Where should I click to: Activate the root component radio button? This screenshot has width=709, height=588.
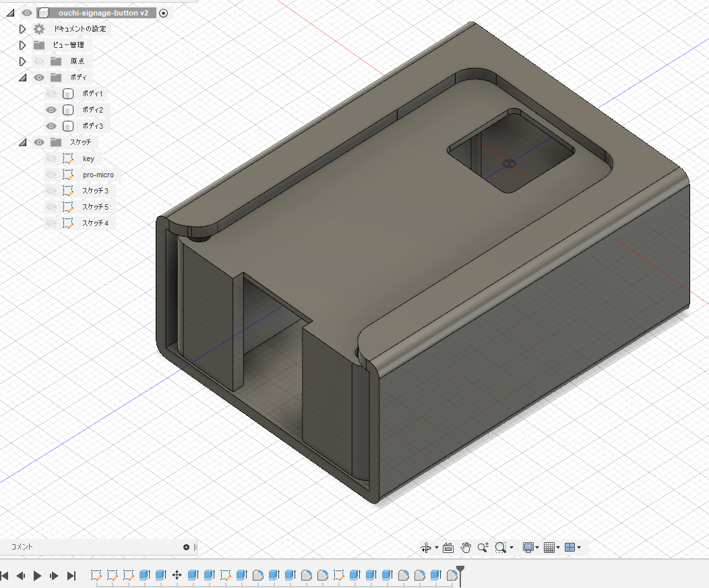click(164, 13)
